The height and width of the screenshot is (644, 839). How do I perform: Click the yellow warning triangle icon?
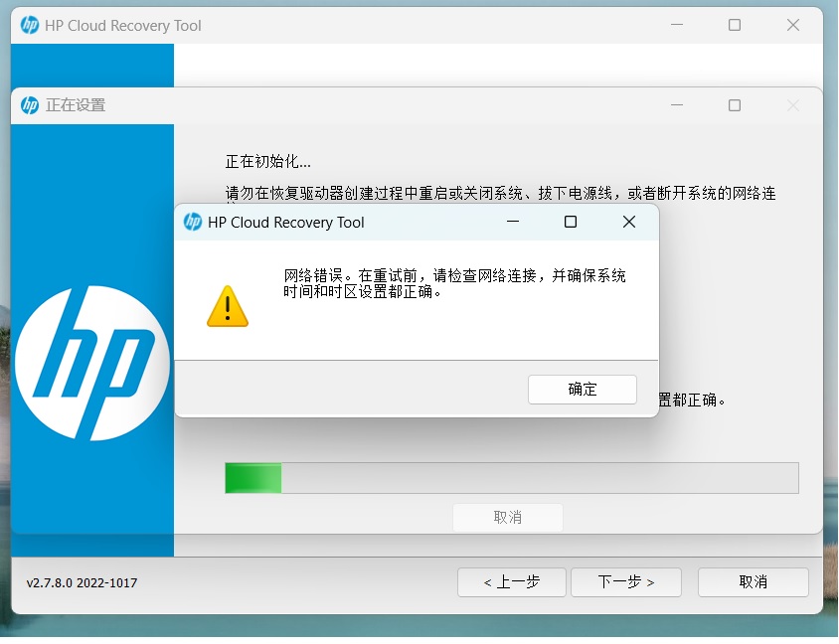[x=228, y=306]
